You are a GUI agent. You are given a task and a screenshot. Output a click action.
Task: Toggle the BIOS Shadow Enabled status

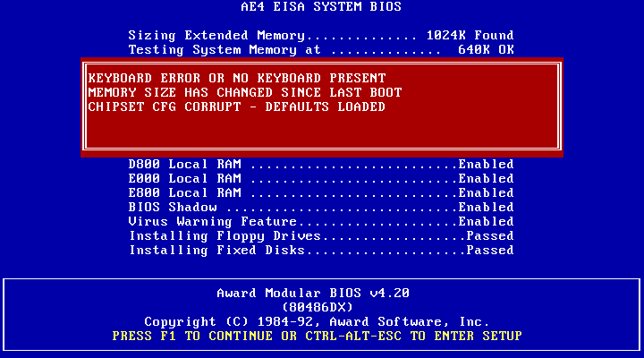[x=486, y=208]
